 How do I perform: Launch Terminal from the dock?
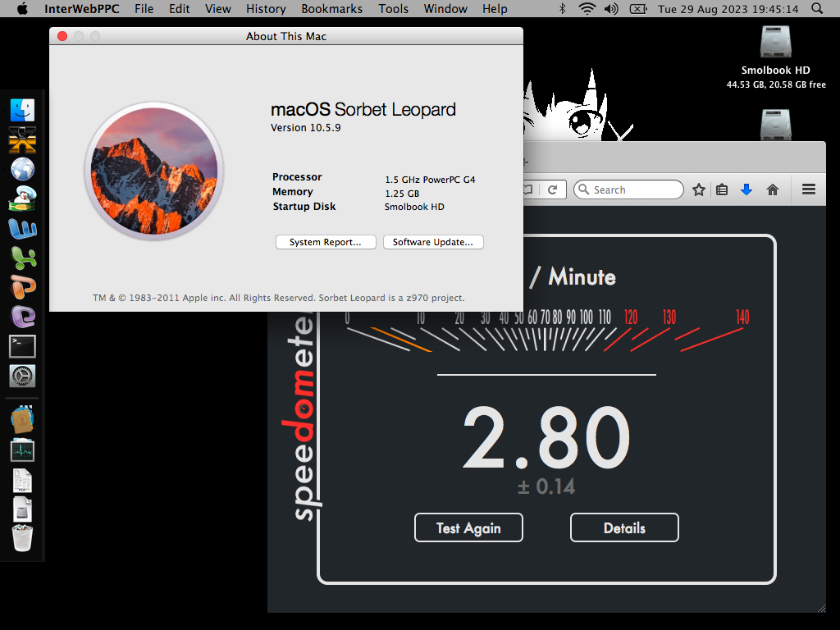(22, 347)
